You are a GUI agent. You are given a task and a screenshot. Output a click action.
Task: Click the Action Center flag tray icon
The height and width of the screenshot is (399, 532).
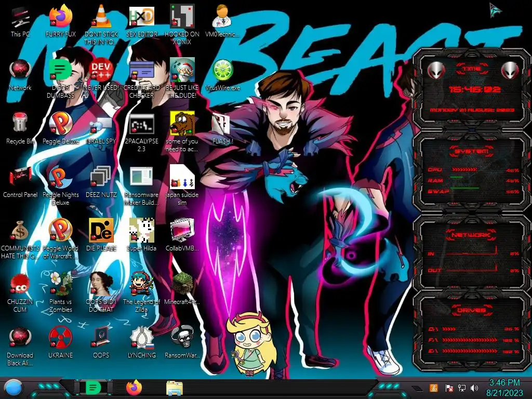pos(449,388)
